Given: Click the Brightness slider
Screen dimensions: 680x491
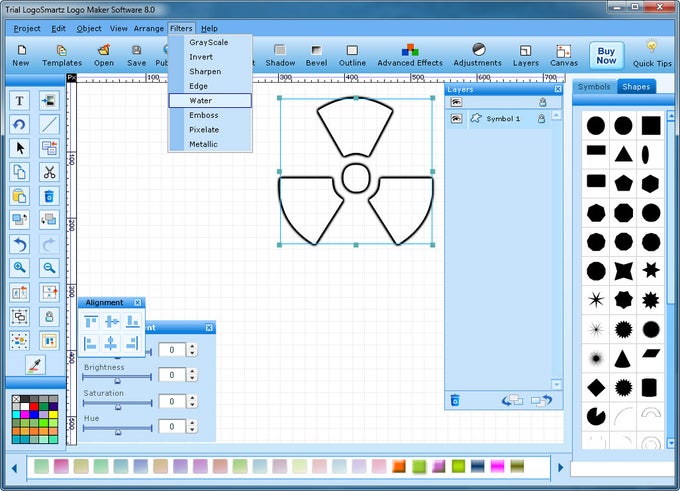Looking at the screenshot, I should (117, 377).
